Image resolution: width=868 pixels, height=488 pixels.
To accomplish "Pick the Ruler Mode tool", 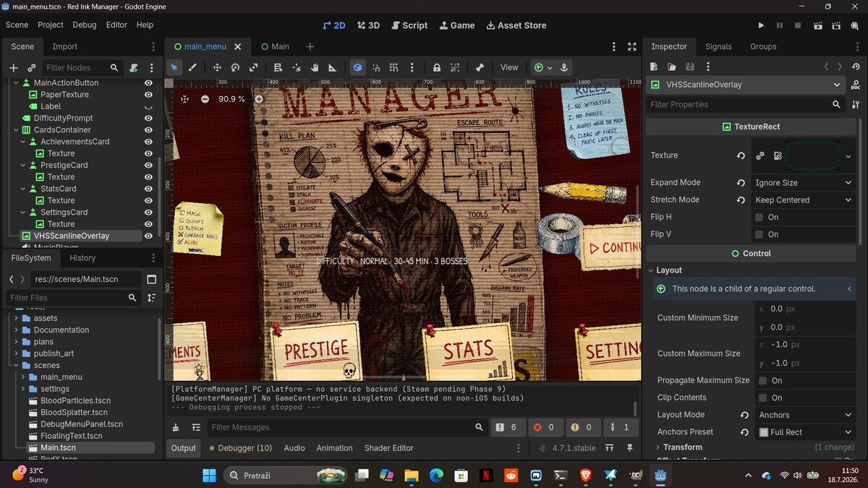I will point(333,67).
